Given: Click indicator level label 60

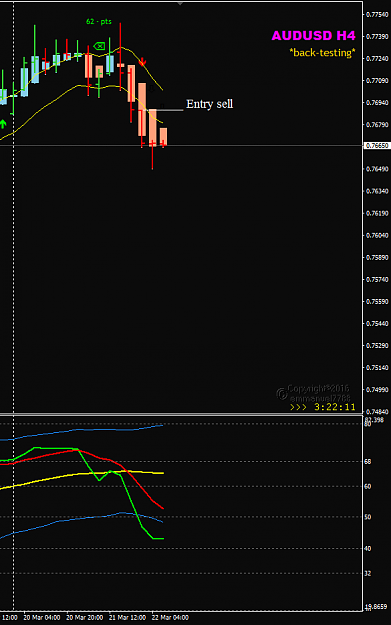Looking at the screenshot, I should coord(367,486).
